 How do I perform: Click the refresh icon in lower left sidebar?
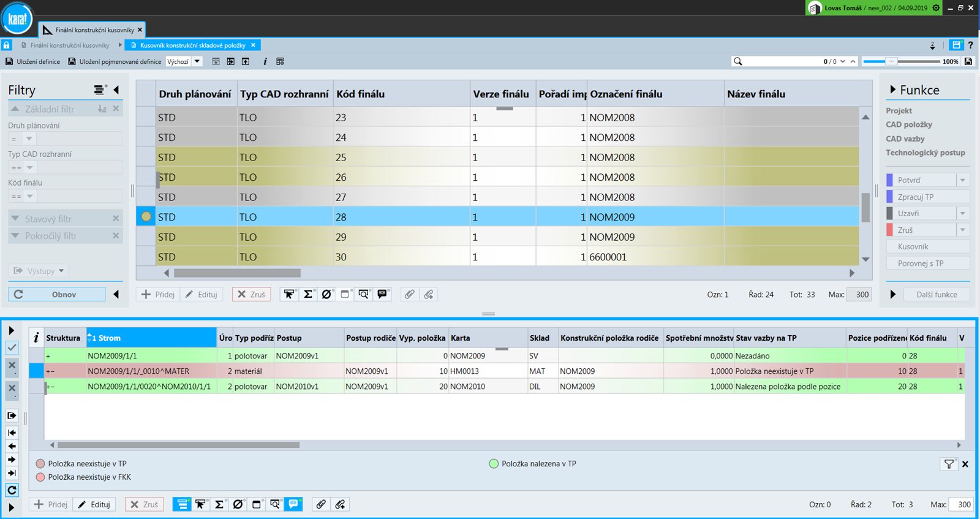[12, 490]
